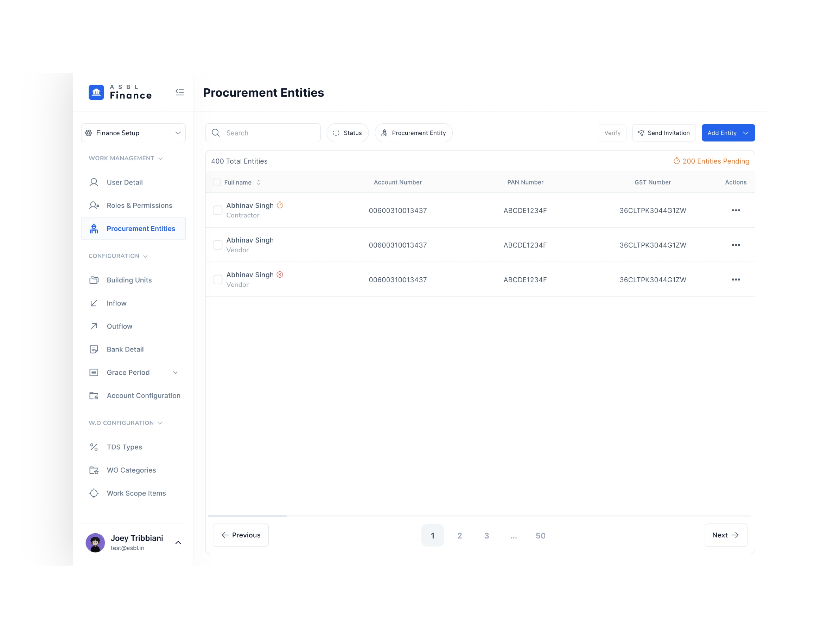Click the gear icon in Finance Setup

coord(89,133)
